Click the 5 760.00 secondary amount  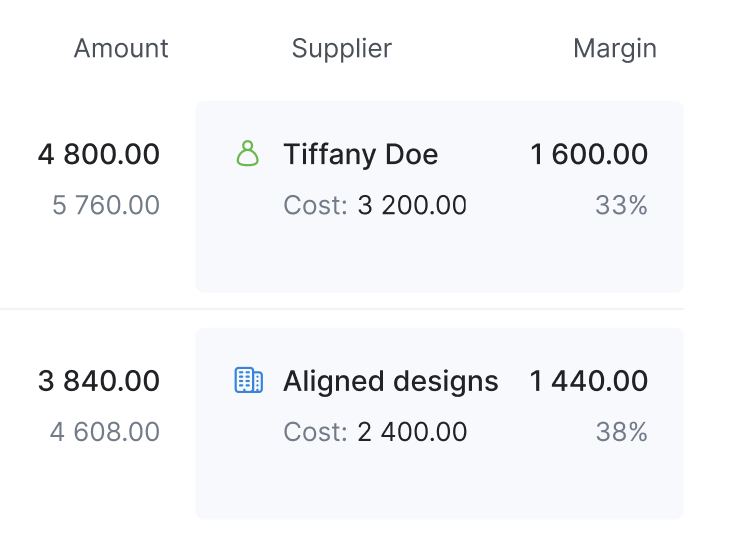click(x=106, y=206)
